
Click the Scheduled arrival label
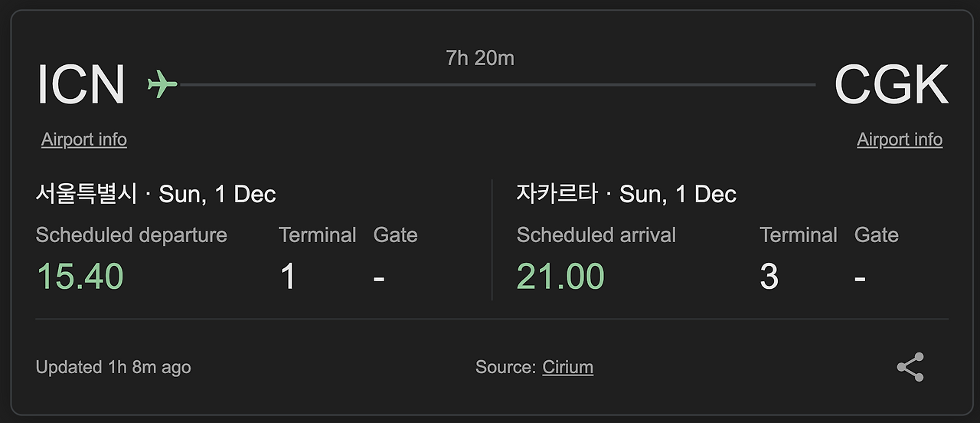pos(596,235)
